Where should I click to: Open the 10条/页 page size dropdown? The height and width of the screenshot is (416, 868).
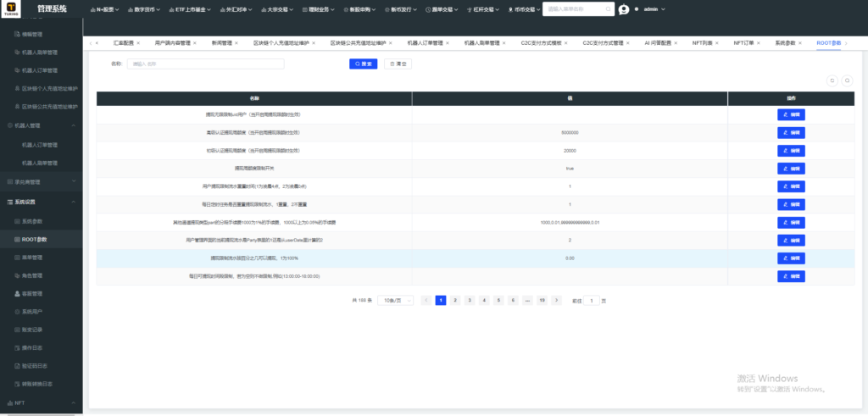tap(395, 301)
